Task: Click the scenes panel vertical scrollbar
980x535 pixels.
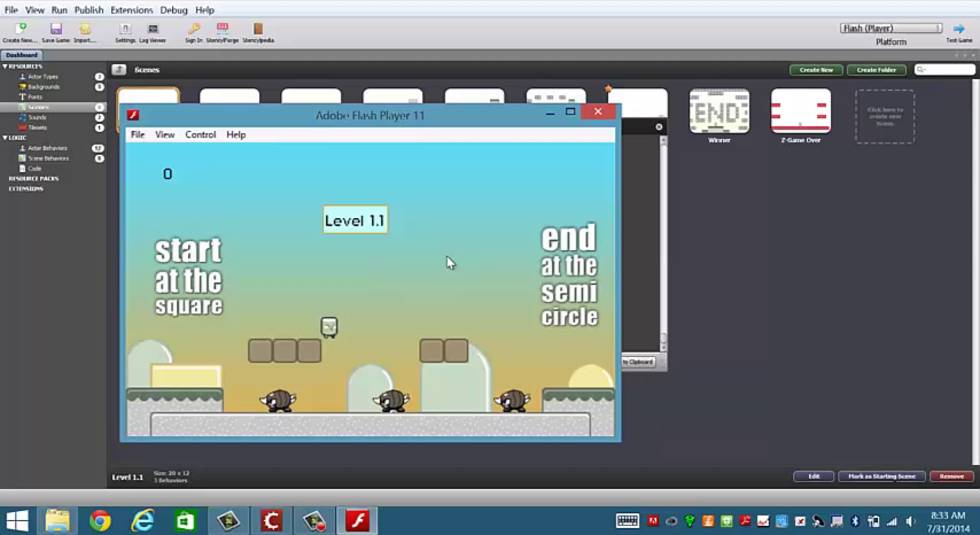Action: coord(976,272)
